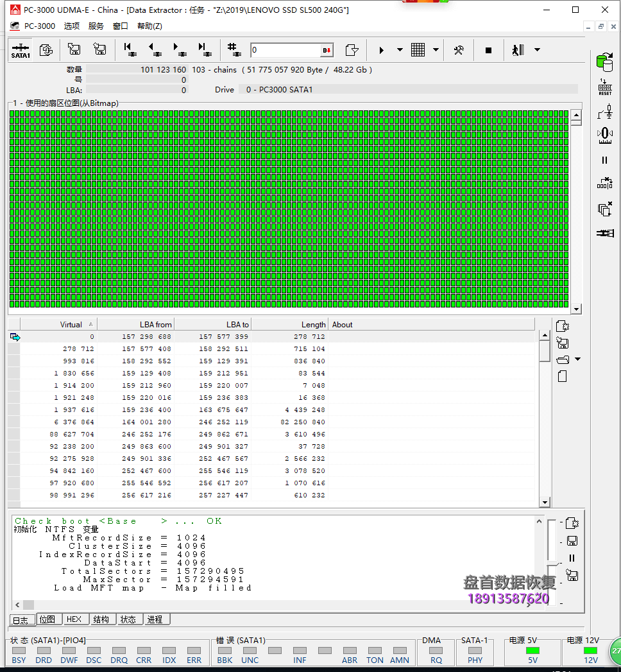Click the save-disk icon beside chain table
Screen dimensions: 621x672
[563, 343]
